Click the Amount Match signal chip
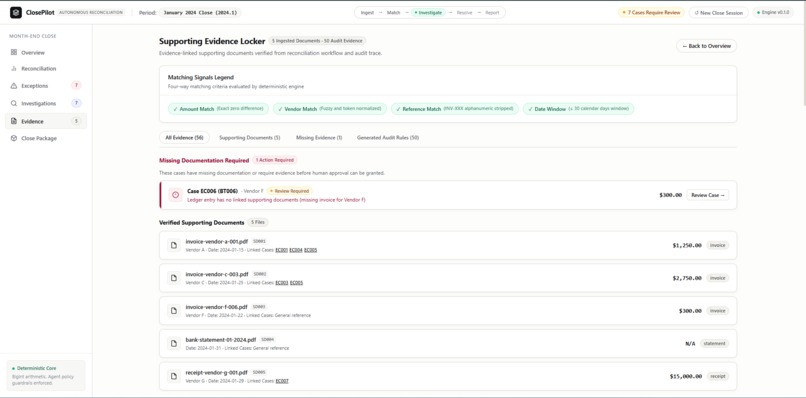Screen dimensions: 806x398 click(218, 109)
